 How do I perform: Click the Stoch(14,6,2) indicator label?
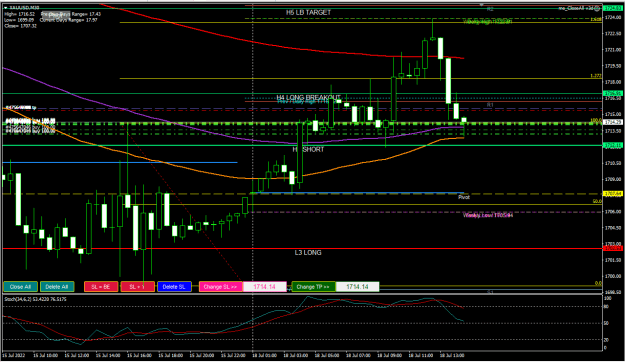[x=35, y=299]
